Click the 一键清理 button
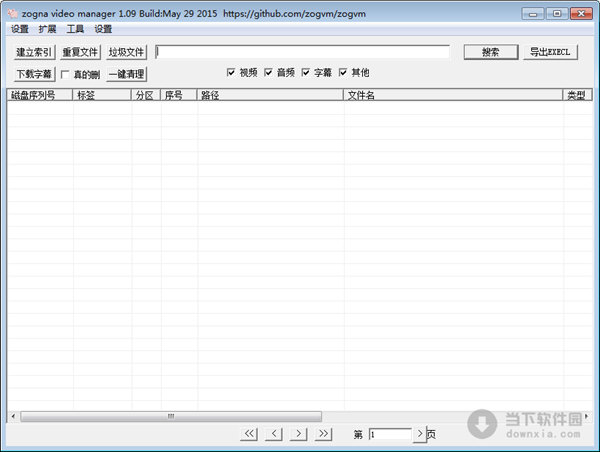This screenshot has height=452, width=600. click(127, 74)
